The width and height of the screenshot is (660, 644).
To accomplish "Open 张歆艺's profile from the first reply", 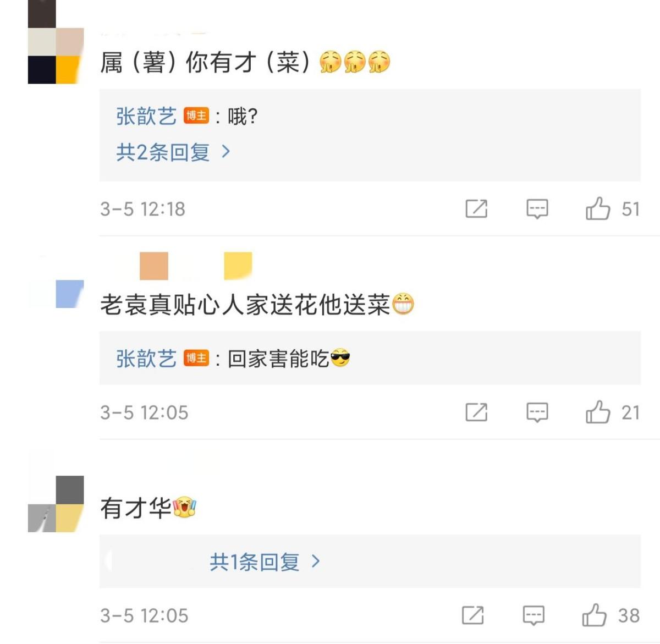I will click(x=145, y=115).
